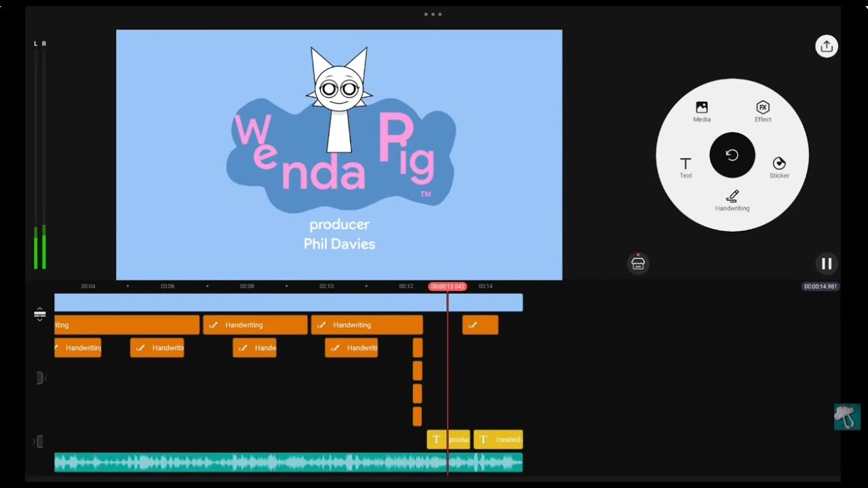Viewport: 868px width, 488px height.
Task: Select the light blue primary timeline clip
Action: pyautogui.click(x=288, y=302)
